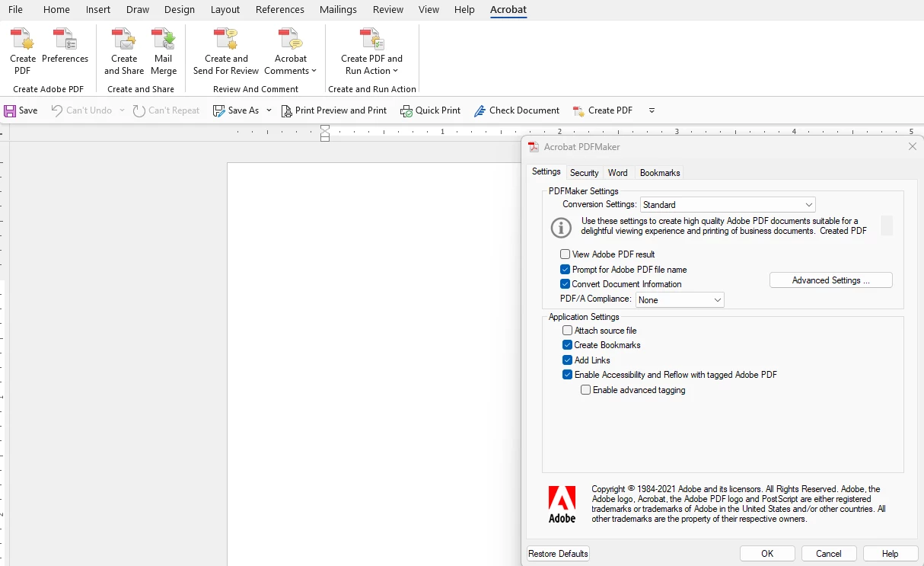
Task: Switch to the Bookmarks tab in PDFMaker
Action: pos(660,173)
